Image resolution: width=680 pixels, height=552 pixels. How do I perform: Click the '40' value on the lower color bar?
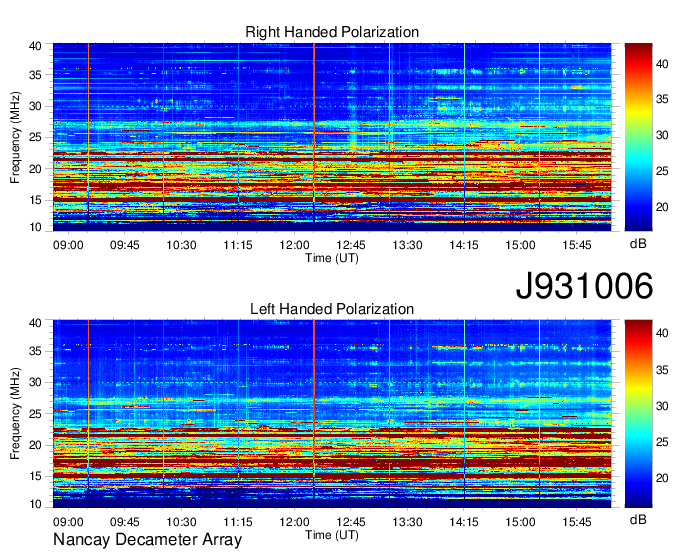click(x=662, y=333)
